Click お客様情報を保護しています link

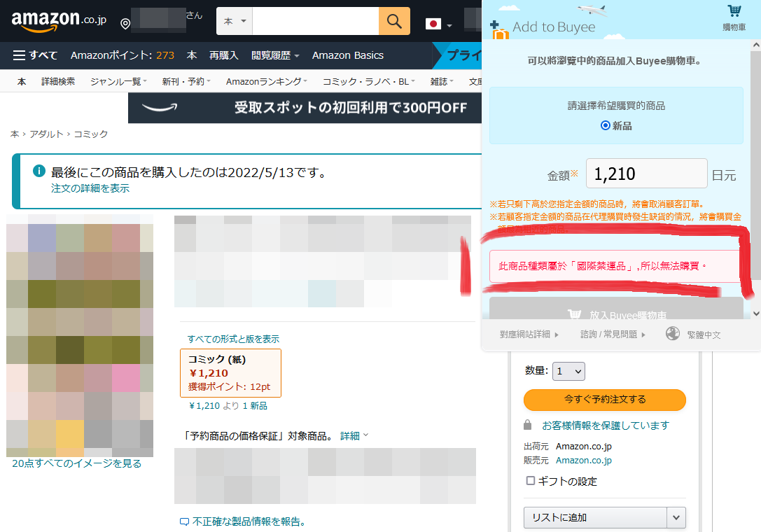[605, 425]
